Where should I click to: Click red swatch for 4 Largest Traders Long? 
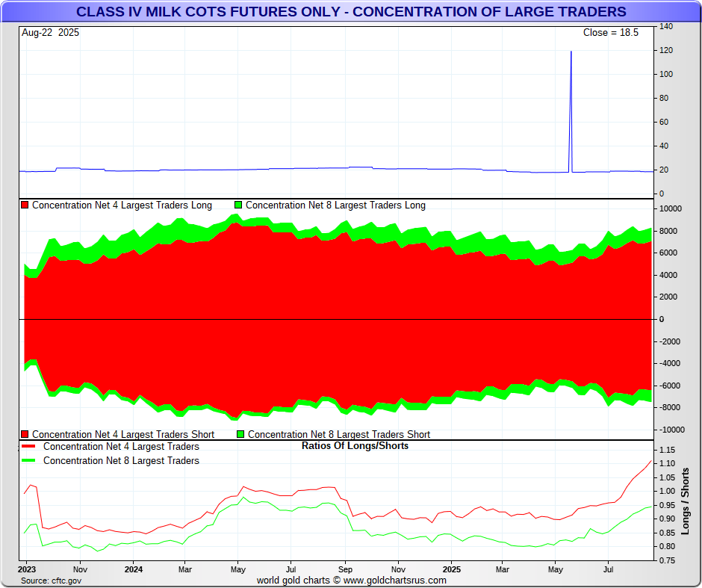coord(25,205)
